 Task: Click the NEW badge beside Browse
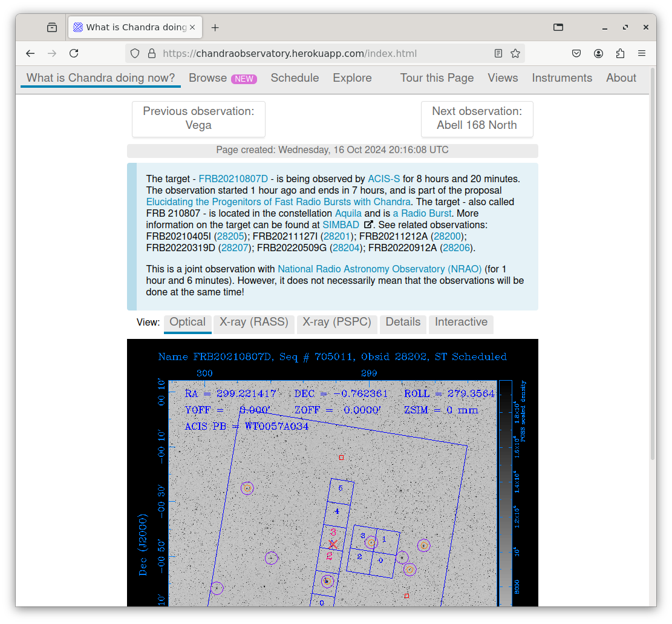[x=244, y=79]
